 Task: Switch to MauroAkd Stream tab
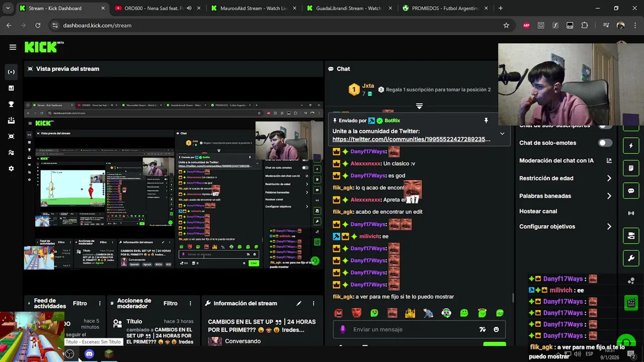[x=253, y=8]
